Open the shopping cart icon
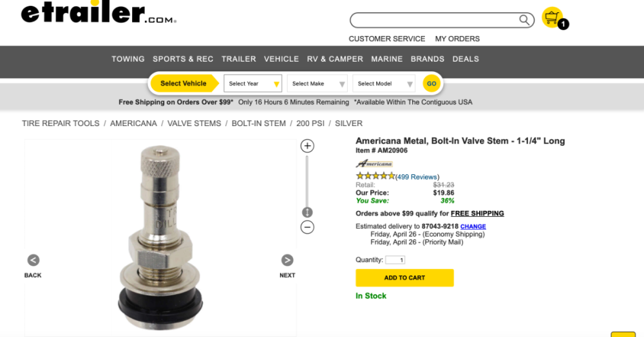This screenshot has width=644, height=337. (x=552, y=17)
